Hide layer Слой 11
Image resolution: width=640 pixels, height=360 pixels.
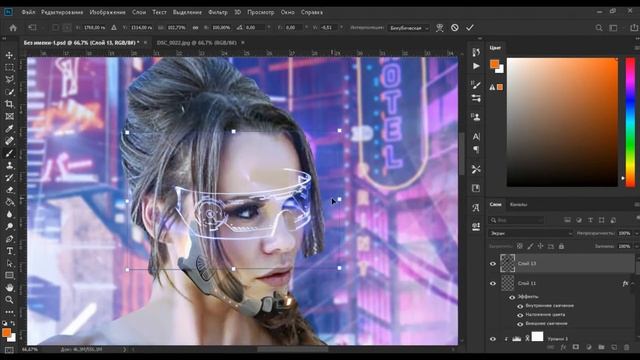coord(493,283)
